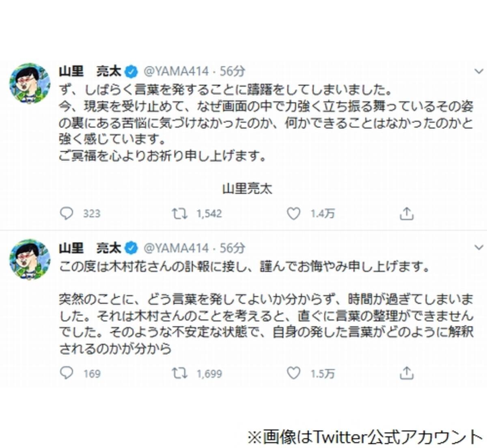The width and height of the screenshot is (487, 448).
Task: Open the first tweet's more options chevron
Action: coord(479,72)
